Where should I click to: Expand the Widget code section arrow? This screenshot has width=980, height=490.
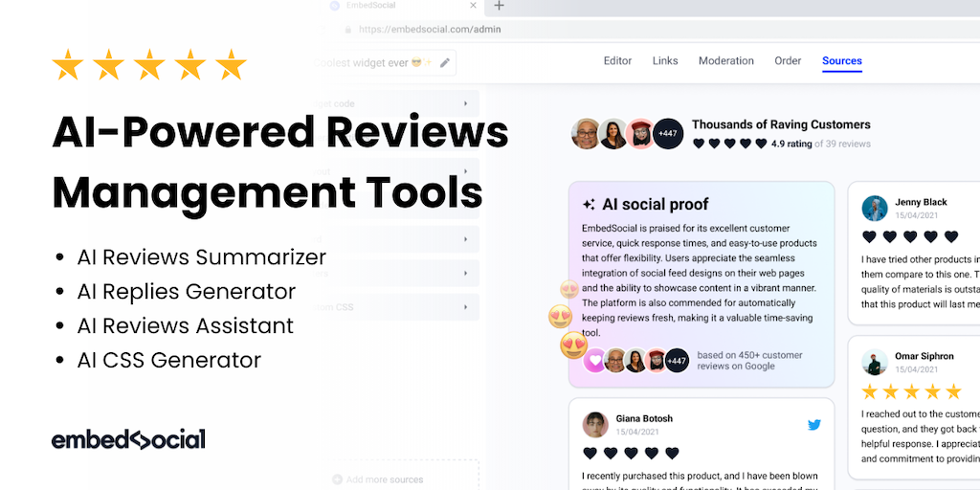[465, 103]
